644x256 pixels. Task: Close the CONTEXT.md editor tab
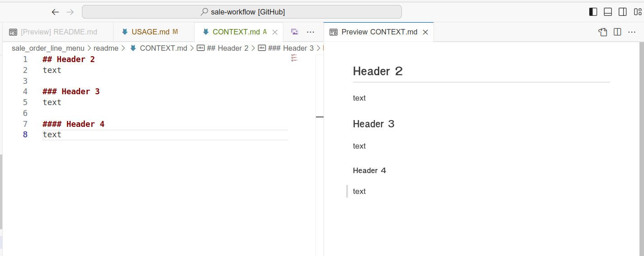[x=275, y=32]
